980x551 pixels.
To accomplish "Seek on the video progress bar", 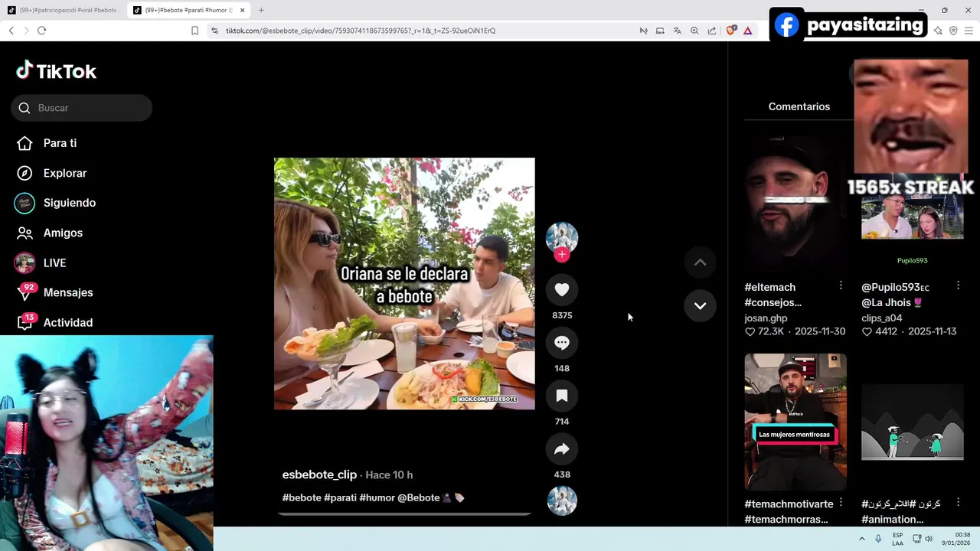I will coord(404,514).
